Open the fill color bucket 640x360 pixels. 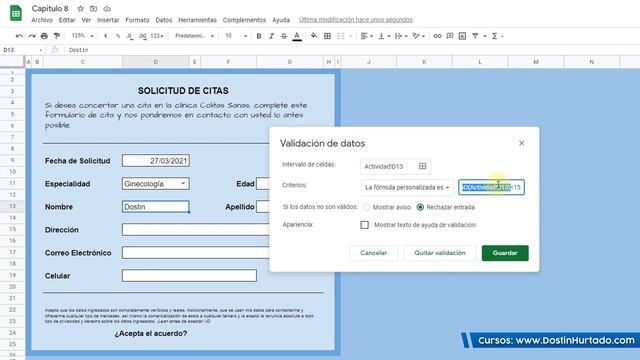[x=314, y=36]
